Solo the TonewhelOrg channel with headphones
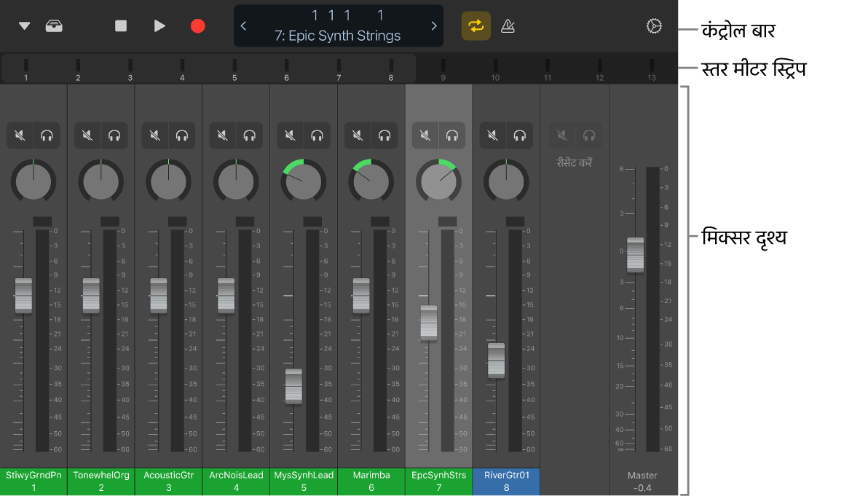Viewport: 868px width, 496px height. tap(114, 135)
